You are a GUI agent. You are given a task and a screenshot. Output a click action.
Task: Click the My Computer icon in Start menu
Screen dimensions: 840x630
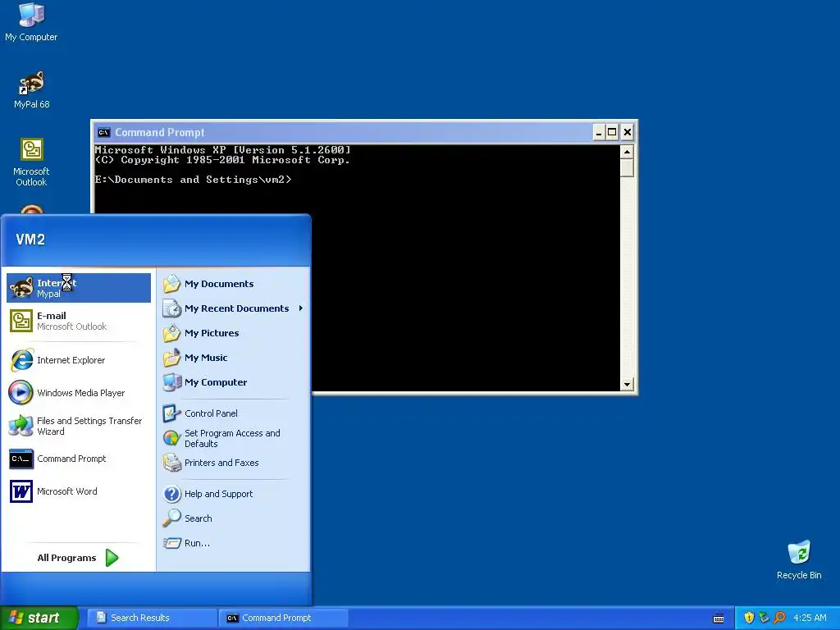[x=172, y=382]
